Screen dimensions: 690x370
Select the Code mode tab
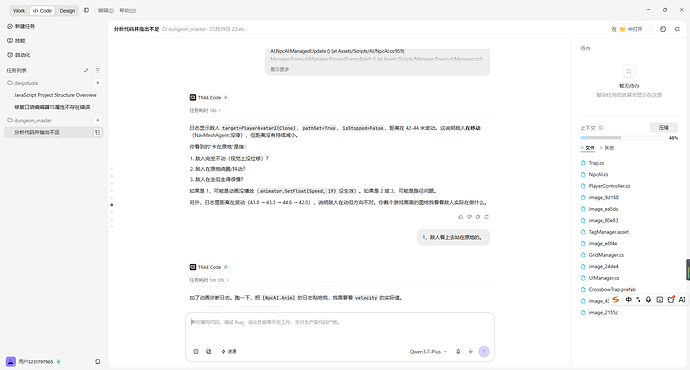42,11
